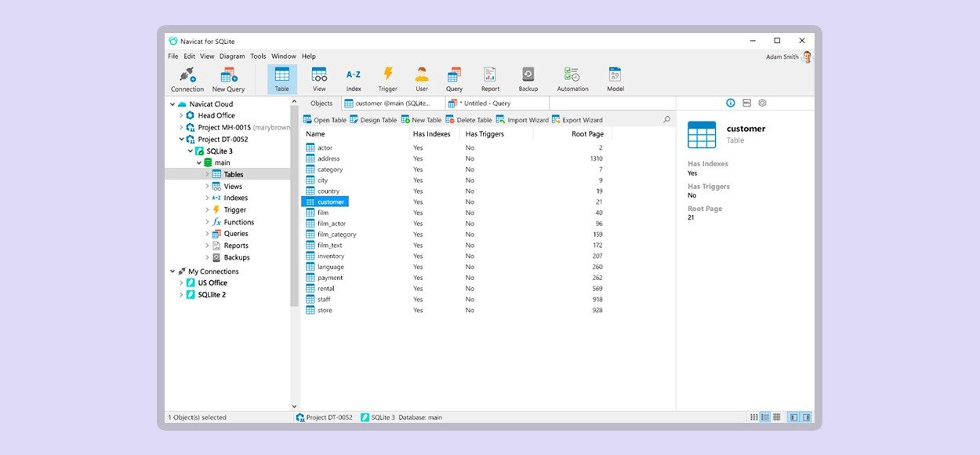Expand the US Office connection

[181, 283]
